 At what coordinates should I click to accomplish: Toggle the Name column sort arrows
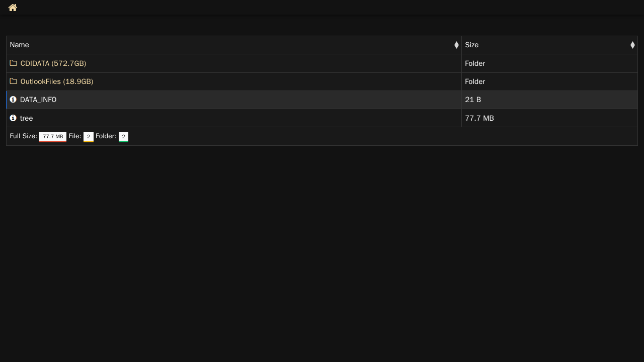456,45
